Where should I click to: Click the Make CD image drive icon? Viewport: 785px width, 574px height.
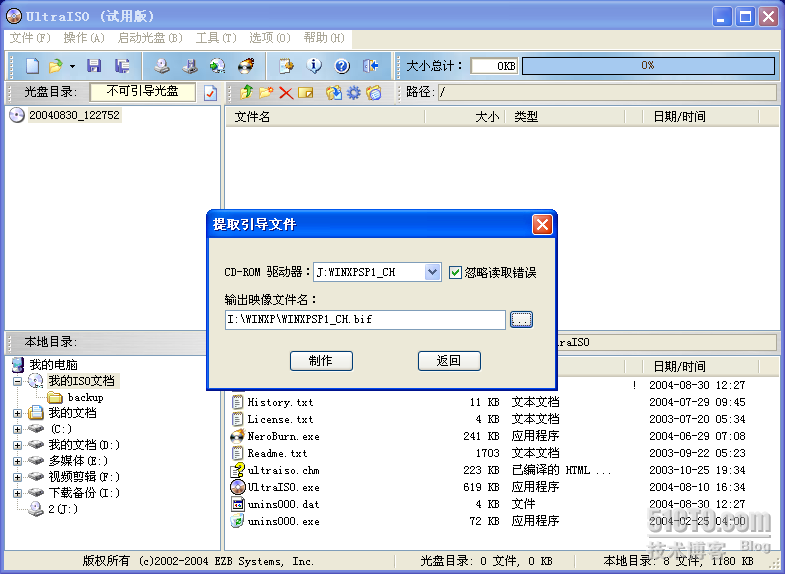tap(162, 66)
